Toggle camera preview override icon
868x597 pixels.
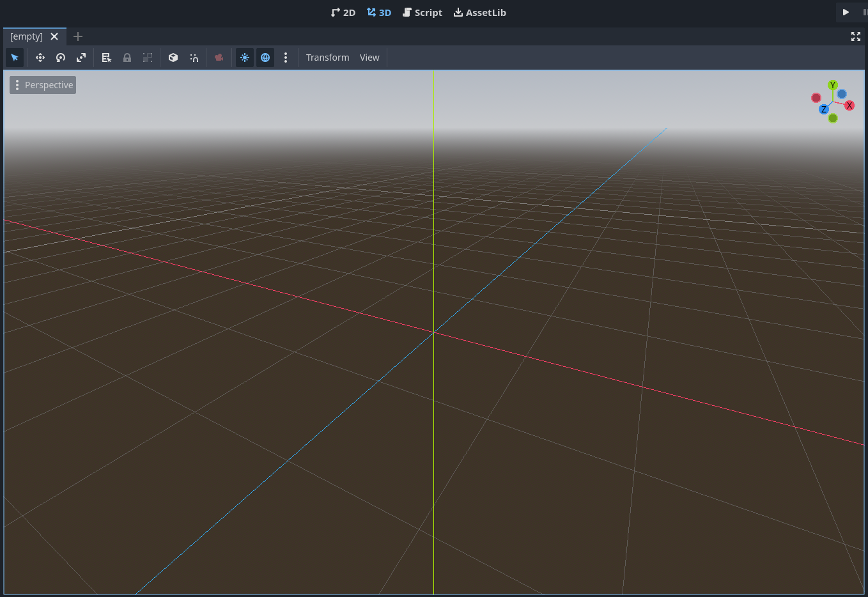pyautogui.click(x=219, y=58)
